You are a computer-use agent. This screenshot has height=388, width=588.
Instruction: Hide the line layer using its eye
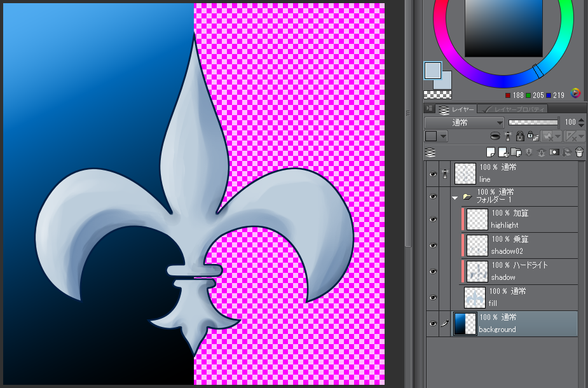[x=433, y=173]
